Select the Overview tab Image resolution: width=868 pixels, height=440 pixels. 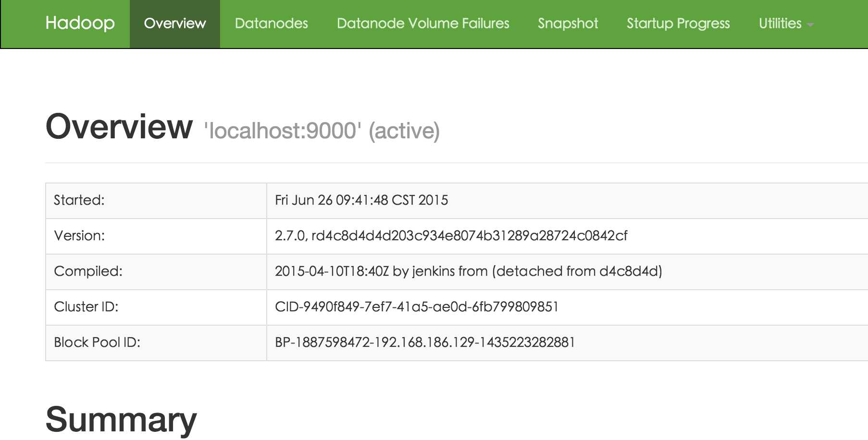(175, 24)
